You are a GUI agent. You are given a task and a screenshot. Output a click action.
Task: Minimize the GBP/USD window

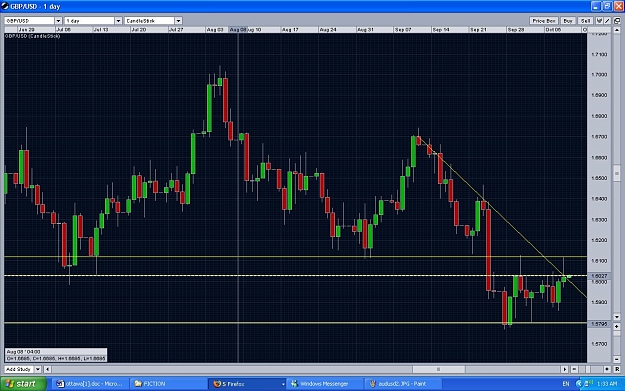tap(596, 6)
